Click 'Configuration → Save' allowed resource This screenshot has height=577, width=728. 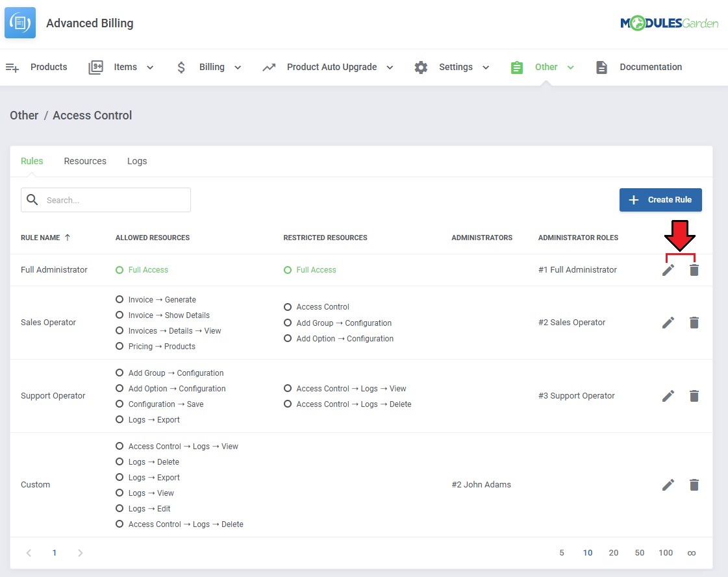[166, 404]
